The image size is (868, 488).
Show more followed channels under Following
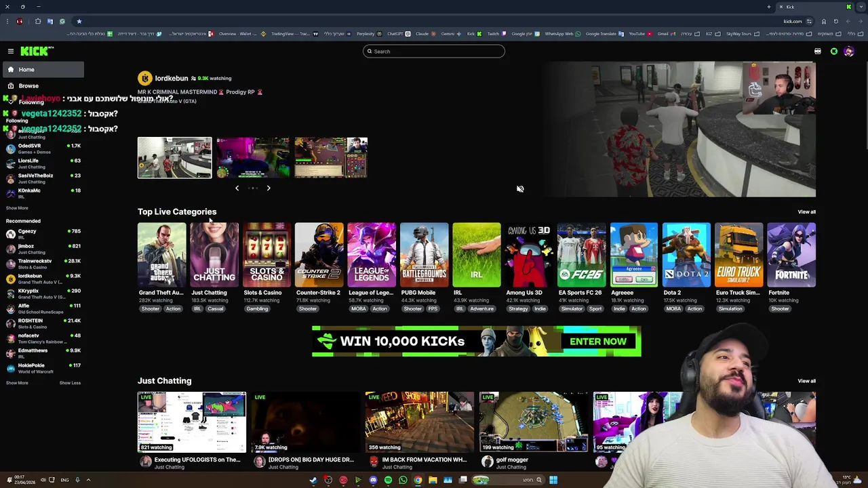(x=17, y=208)
